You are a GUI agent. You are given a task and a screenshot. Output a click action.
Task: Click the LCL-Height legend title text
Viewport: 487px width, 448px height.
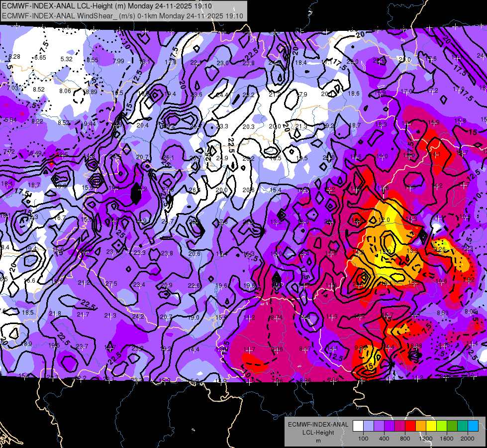[x=318, y=433]
